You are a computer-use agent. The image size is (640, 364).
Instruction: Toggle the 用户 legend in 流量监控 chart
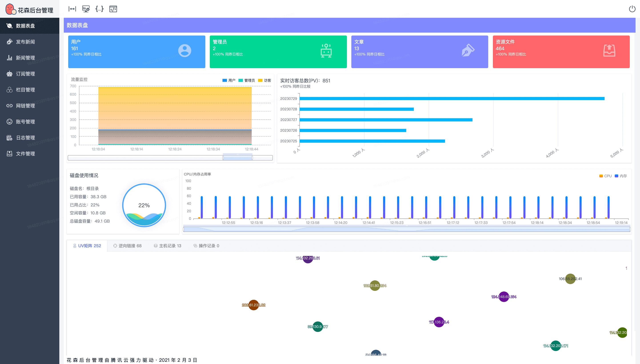229,81
